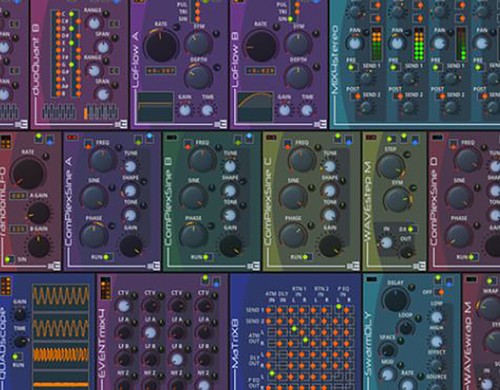
Task: Click the LOOP knob on SwarmDLY
Action: (405, 328)
